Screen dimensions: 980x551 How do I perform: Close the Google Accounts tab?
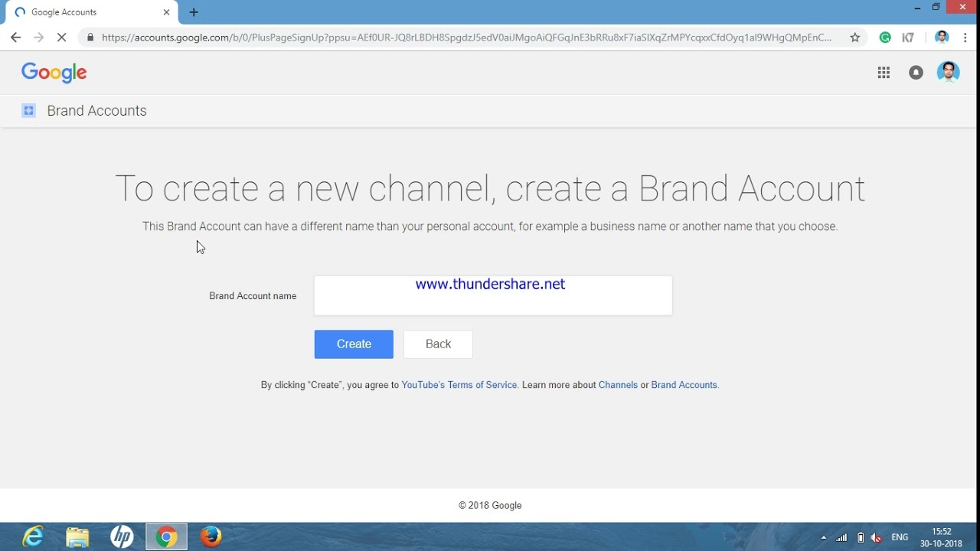[x=166, y=12]
